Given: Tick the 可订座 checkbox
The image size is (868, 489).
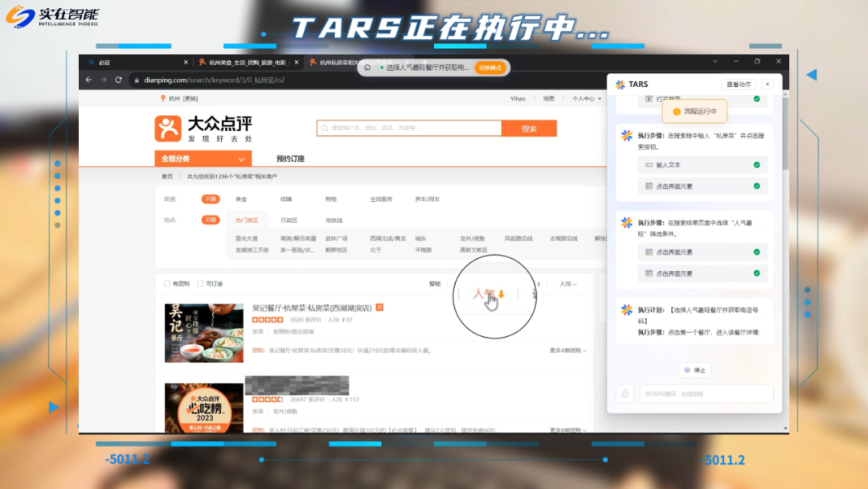Looking at the screenshot, I should click(200, 284).
